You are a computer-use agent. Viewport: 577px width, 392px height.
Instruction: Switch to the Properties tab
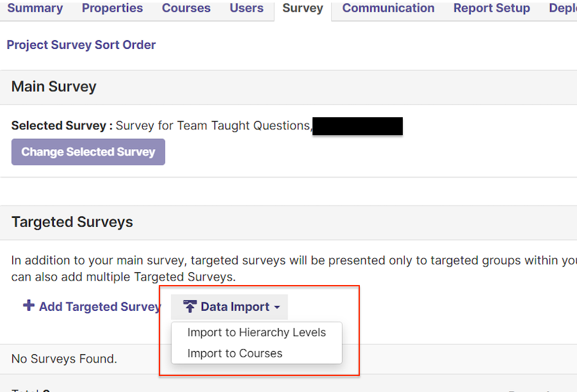[112, 8]
